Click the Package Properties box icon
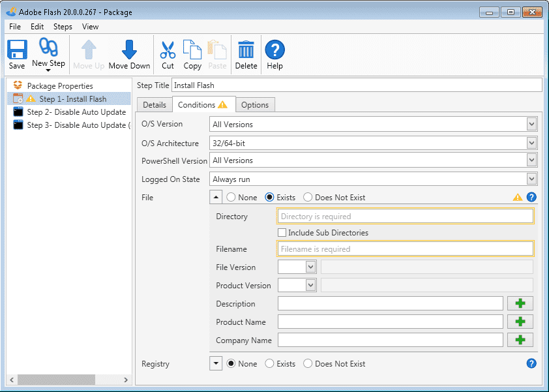Image resolution: width=549 pixels, height=392 pixels. click(18, 85)
